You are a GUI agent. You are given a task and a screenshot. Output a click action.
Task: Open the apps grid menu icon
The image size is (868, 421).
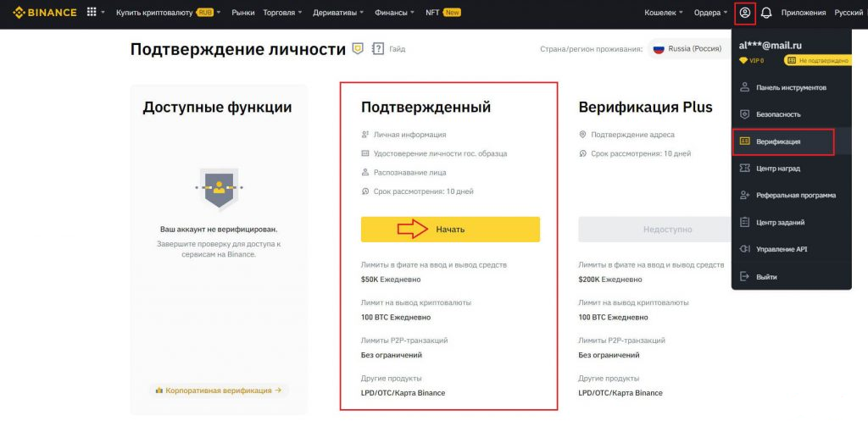92,12
